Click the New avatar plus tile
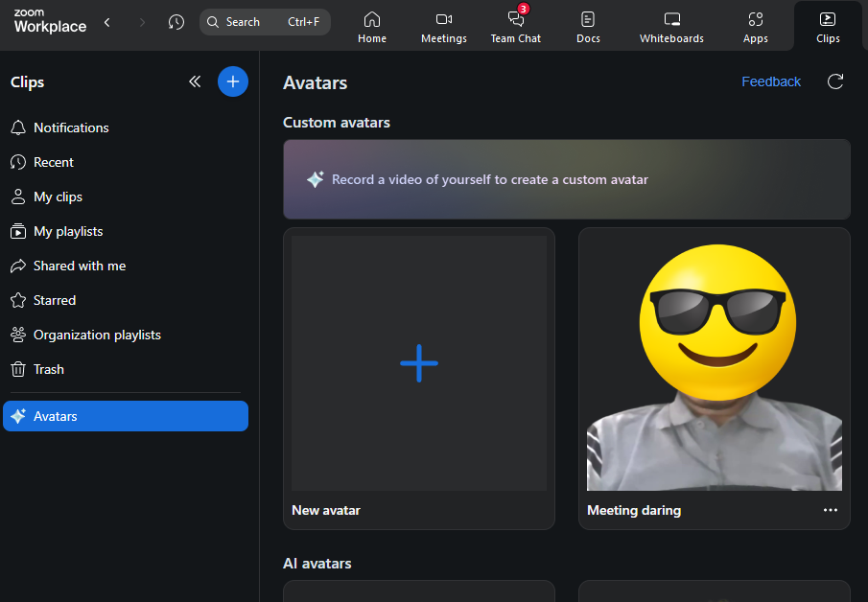The height and width of the screenshot is (602, 868). click(419, 363)
